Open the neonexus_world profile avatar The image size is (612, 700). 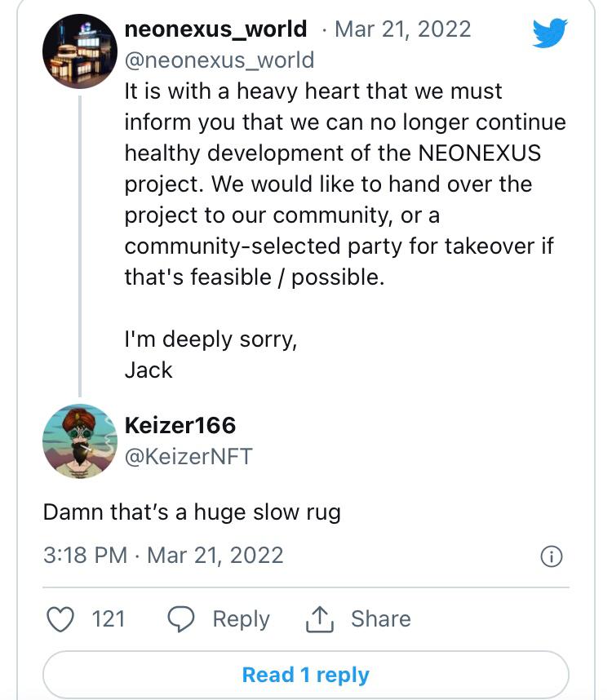(80, 51)
